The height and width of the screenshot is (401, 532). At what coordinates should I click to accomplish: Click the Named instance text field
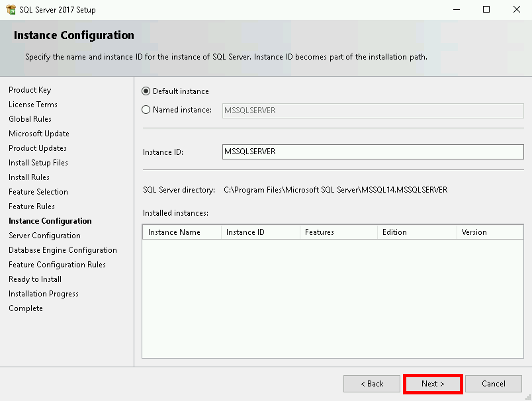(373, 111)
